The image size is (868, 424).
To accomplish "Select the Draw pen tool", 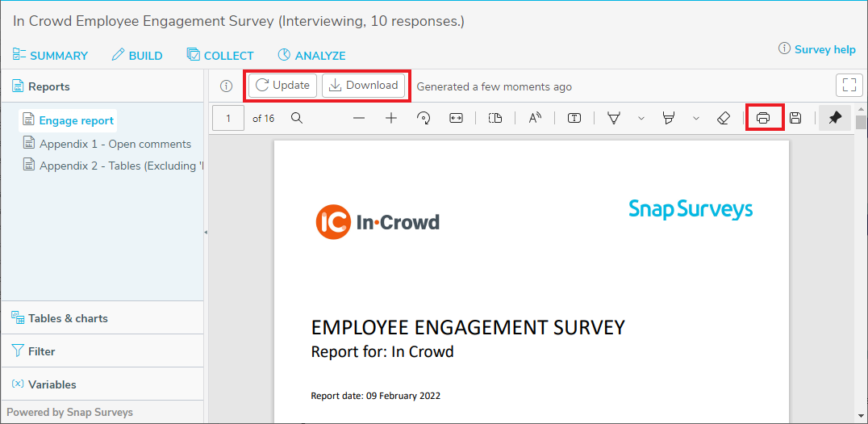I will (x=613, y=118).
